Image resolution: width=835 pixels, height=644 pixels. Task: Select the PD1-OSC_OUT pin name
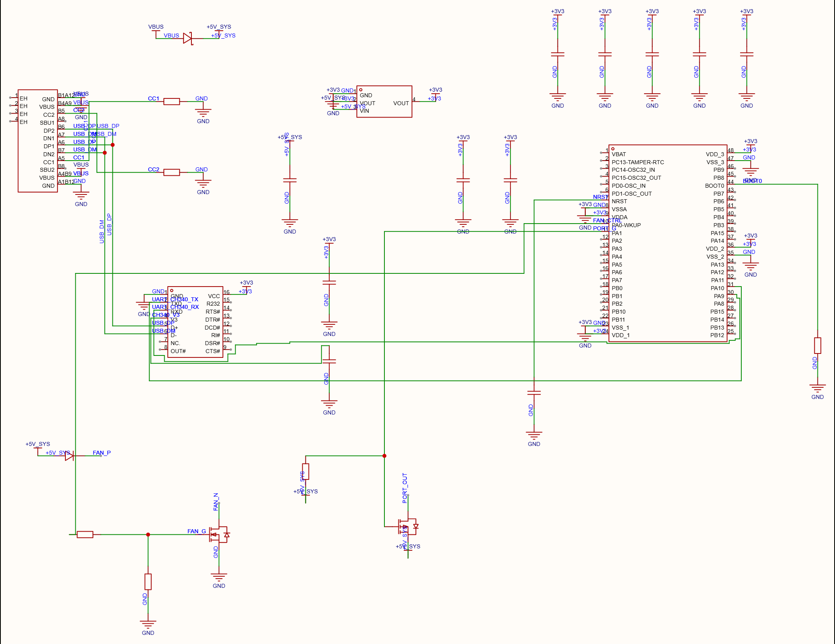point(632,194)
